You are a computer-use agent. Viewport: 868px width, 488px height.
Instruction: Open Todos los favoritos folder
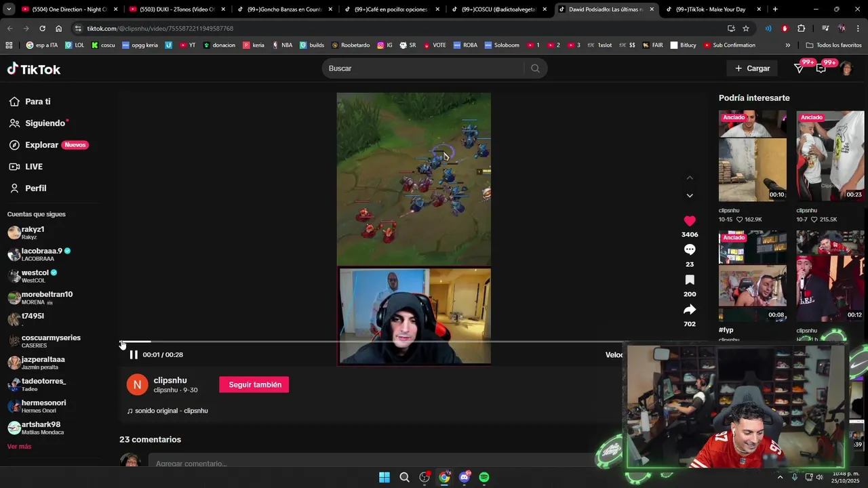(833, 45)
